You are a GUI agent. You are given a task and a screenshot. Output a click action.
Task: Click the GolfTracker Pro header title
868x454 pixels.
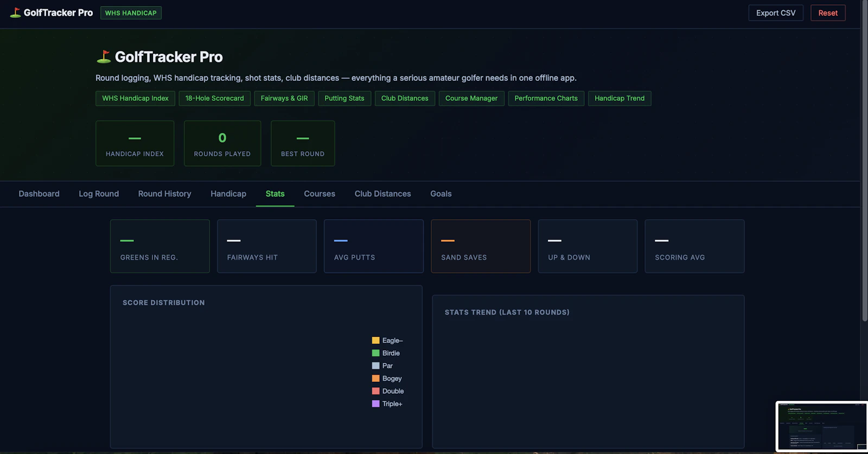tap(58, 12)
